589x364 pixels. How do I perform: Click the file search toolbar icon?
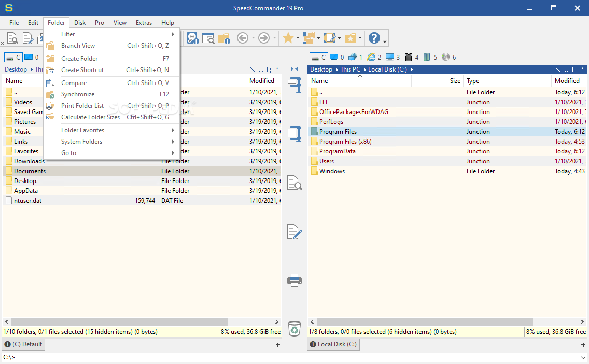208,38
